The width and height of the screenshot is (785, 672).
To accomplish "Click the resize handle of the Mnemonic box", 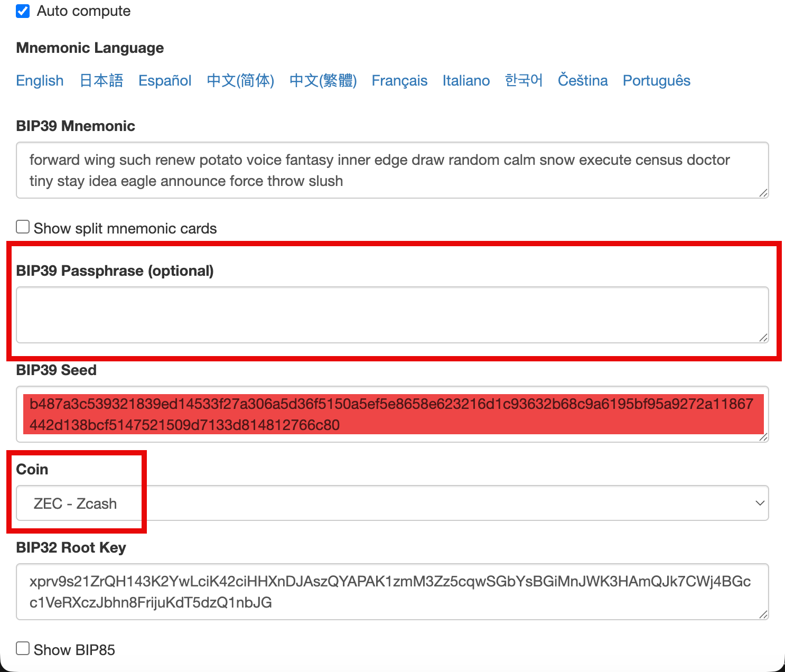I will [x=763, y=193].
